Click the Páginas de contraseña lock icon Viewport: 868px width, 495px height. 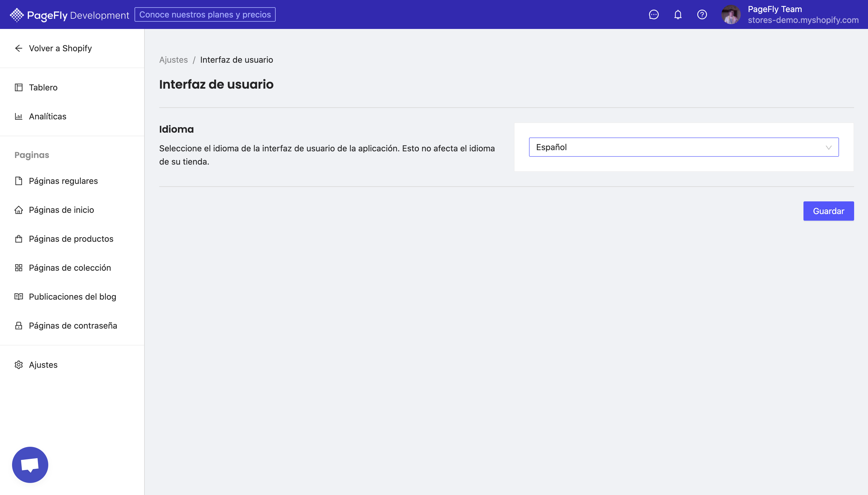(x=19, y=325)
